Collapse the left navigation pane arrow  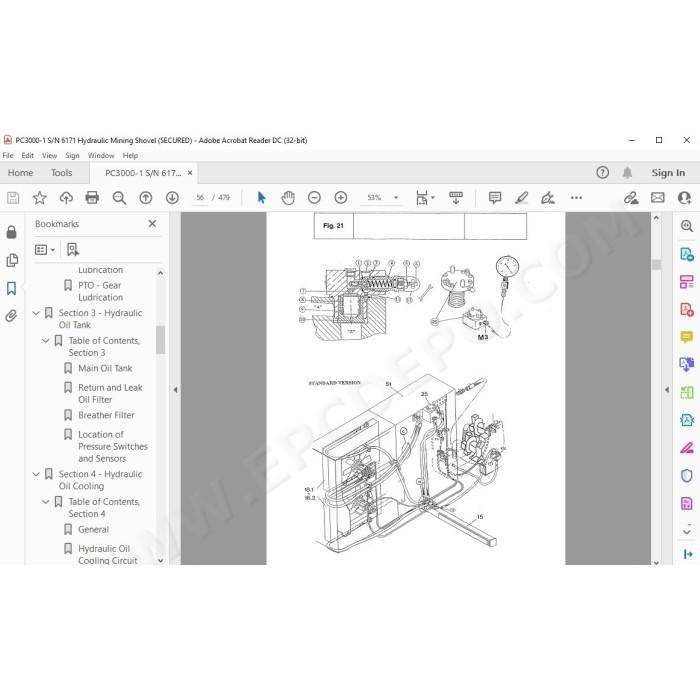pos(175,389)
